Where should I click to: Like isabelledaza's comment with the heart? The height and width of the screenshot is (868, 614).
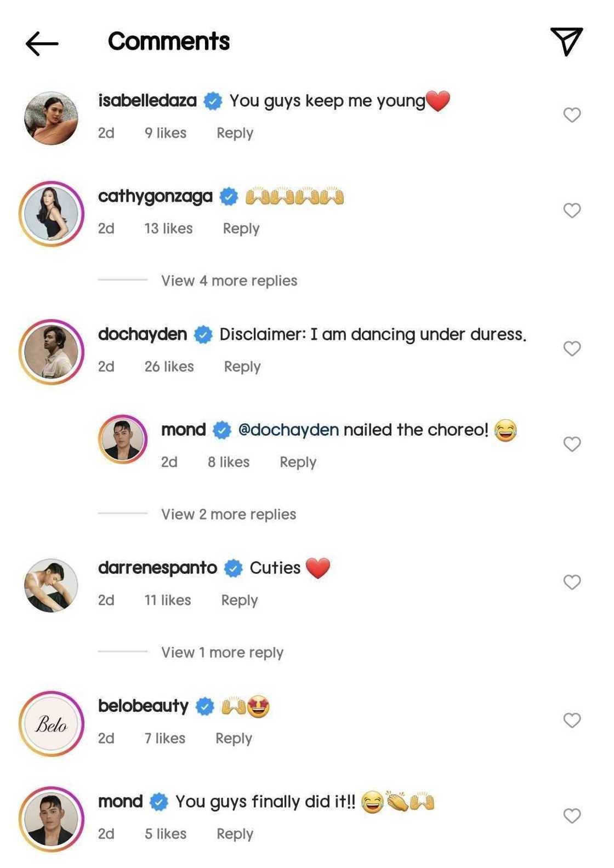coord(572,115)
